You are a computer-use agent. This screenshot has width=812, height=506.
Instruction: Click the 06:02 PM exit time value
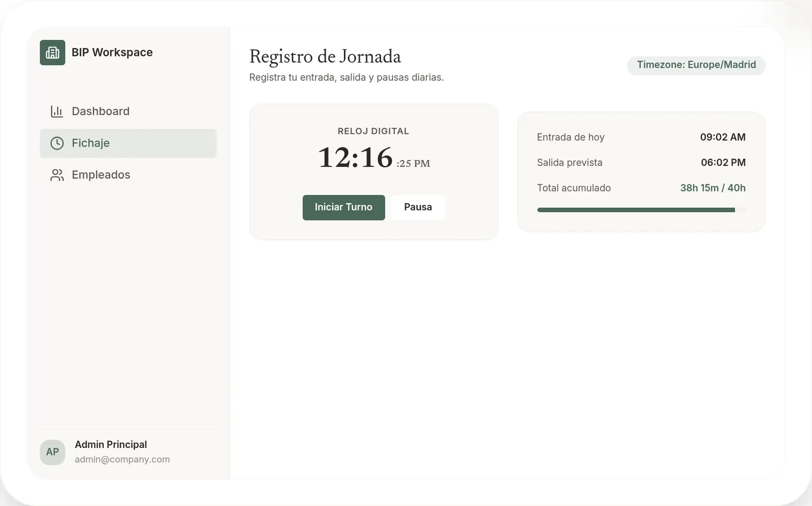[x=723, y=162]
